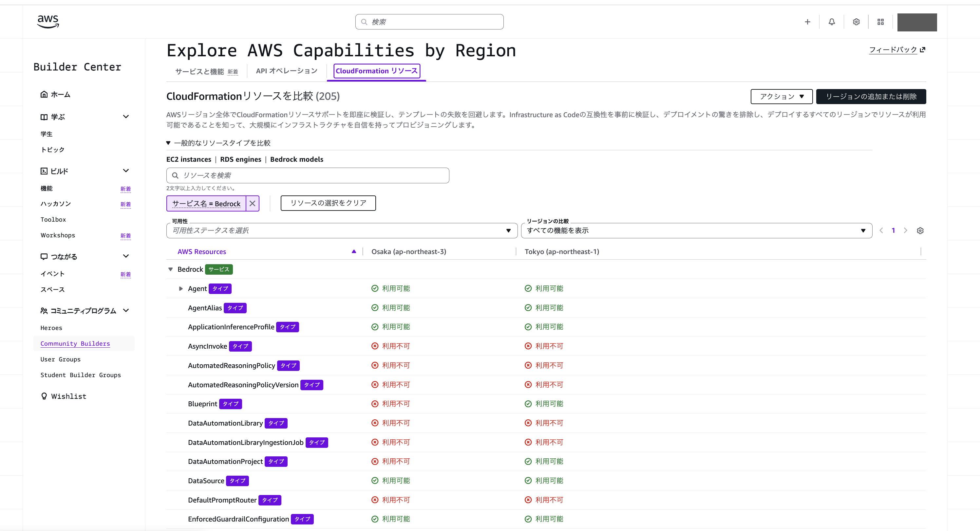Click Osaka unavailable icon for DefaultPromptRouter
Viewport: 980px width, 531px height.
click(375, 500)
